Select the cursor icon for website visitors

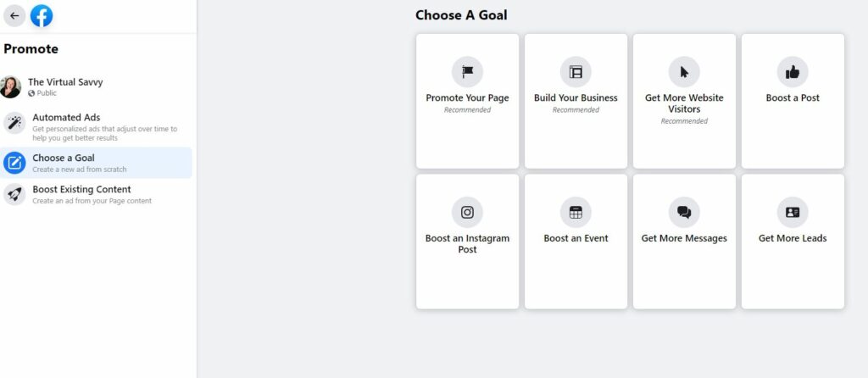(684, 72)
